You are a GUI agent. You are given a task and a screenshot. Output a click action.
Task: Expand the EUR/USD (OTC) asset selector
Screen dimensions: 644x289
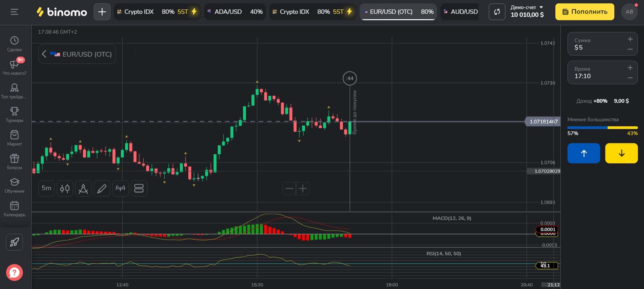[77, 54]
